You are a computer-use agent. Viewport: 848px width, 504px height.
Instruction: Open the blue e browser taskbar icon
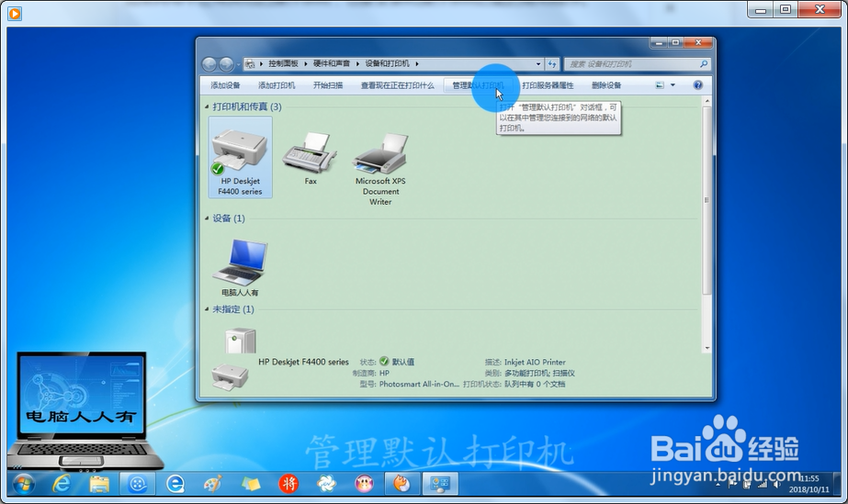[x=175, y=484]
